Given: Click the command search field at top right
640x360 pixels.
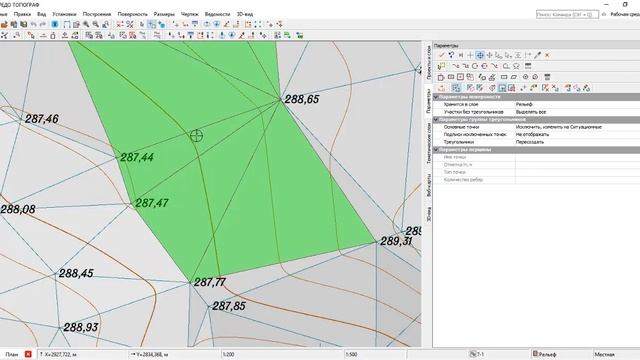Looking at the screenshot, I should (x=567, y=14).
